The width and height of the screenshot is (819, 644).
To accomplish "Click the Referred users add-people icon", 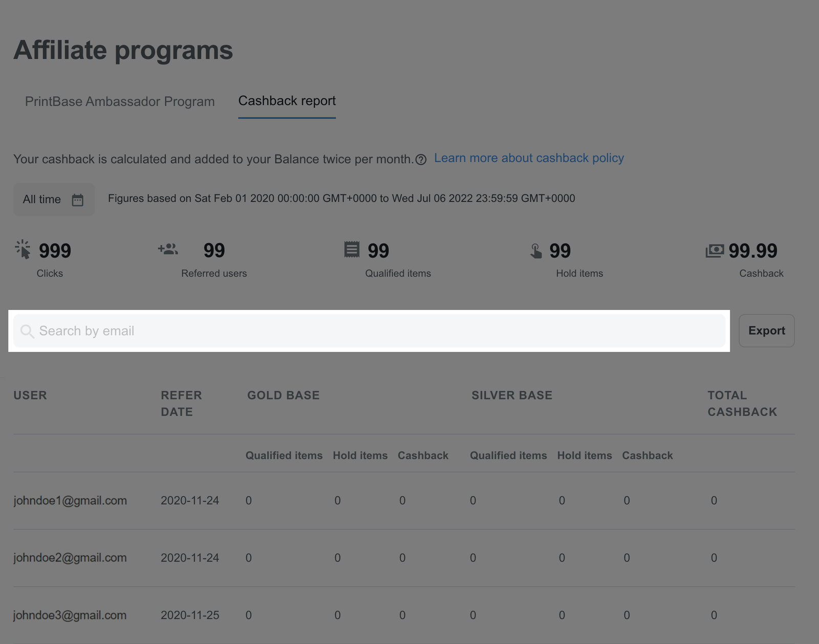I will click(168, 249).
